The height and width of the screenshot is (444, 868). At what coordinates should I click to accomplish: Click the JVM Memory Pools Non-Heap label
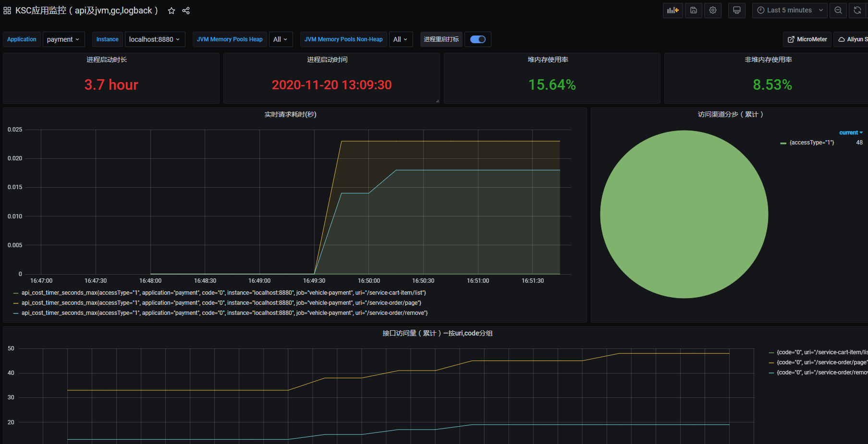[x=343, y=39]
